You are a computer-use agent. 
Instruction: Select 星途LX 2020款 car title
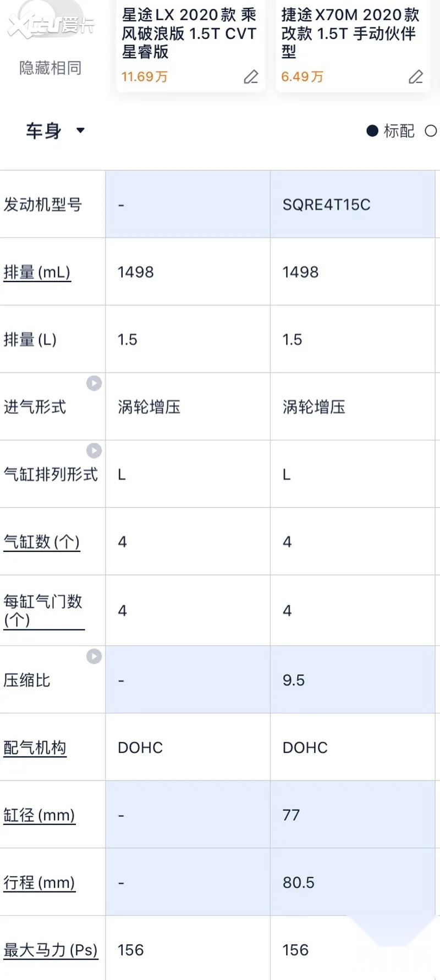(x=189, y=33)
